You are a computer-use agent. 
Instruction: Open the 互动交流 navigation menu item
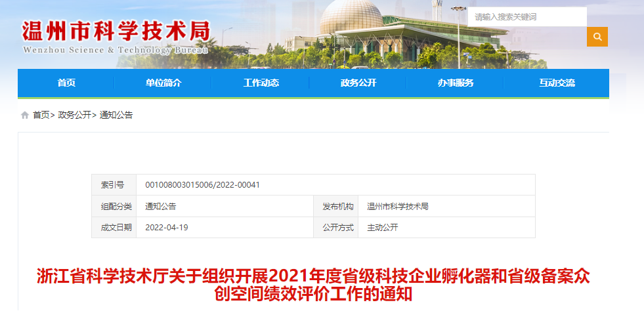(x=557, y=83)
